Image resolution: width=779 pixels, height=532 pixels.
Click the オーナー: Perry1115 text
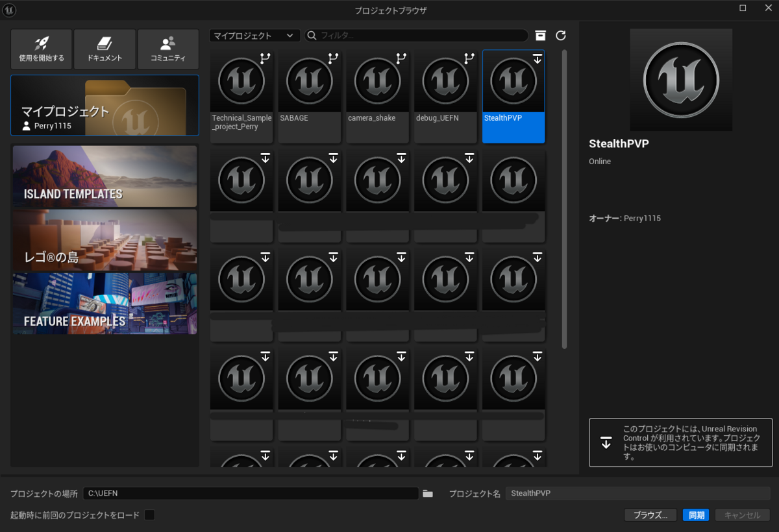pos(624,219)
